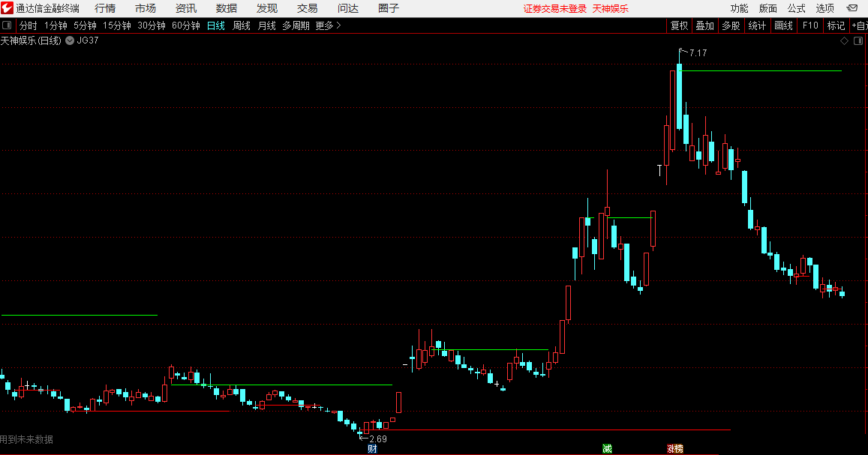Screen dimensions: 868x455
Task: Switch to 30分钟 period tab
Action: tap(152, 25)
